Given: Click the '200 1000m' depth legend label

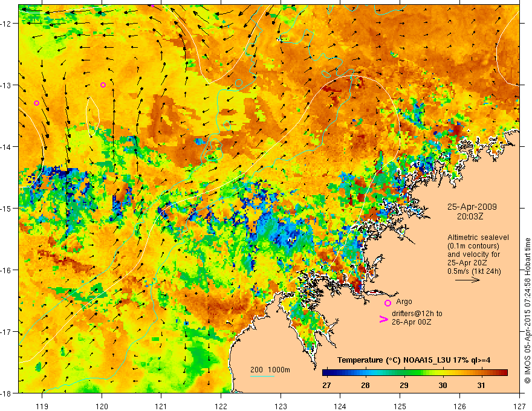Looking at the screenshot, I should tap(270, 370).
